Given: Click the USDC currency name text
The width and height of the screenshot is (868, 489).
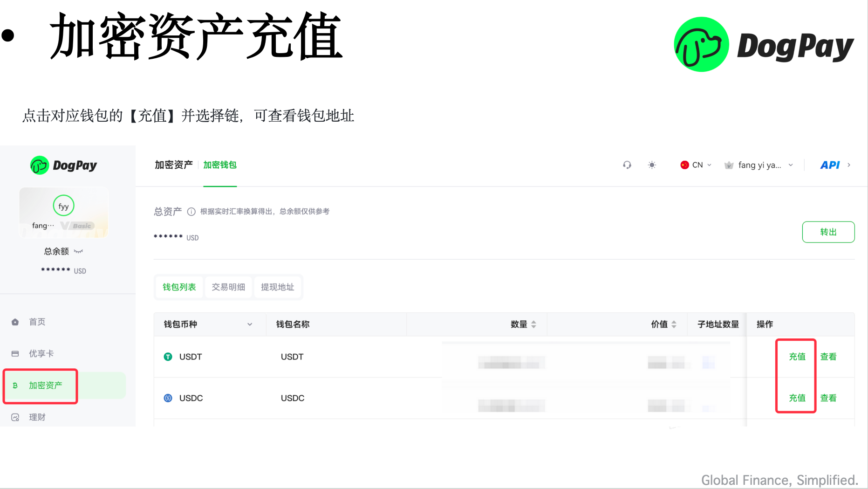Looking at the screenshot, I should coord(191,398).
